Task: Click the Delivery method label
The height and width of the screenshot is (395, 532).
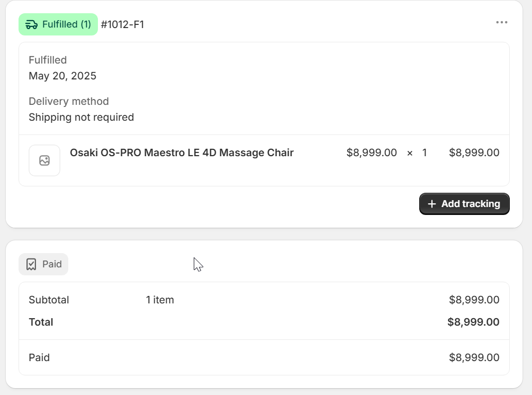Action: tap(68, 102)
